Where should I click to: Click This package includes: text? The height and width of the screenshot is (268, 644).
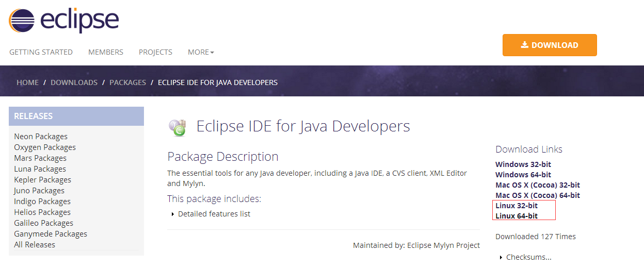pos(214,199)
